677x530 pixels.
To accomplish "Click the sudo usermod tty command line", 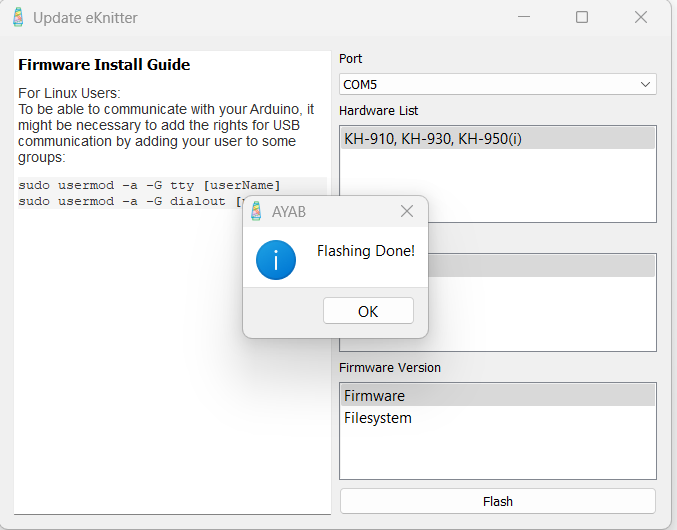I will coord(149,185).
